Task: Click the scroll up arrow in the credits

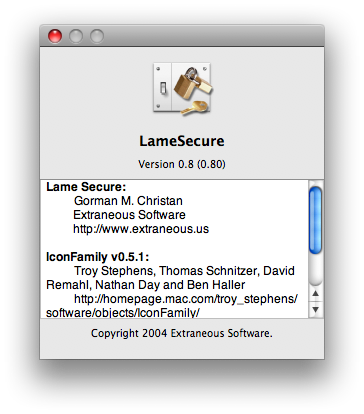Action: pyautogui.click(x=315, y=294)
